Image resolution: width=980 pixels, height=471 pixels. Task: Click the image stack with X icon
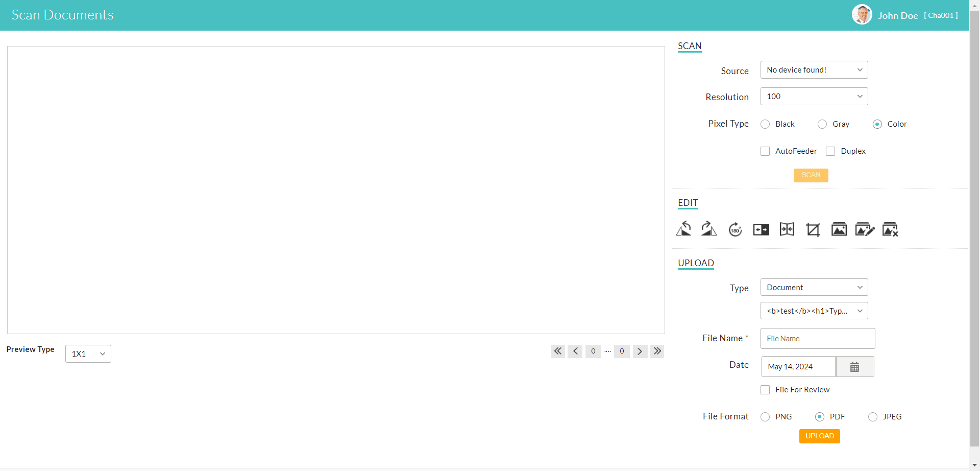click(x=890, y=230)
